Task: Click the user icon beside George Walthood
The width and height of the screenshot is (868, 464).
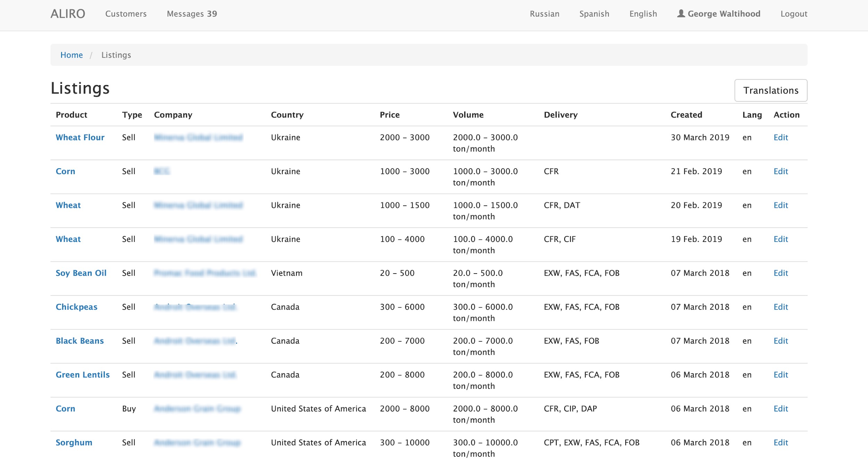Action: coord(681,14)
